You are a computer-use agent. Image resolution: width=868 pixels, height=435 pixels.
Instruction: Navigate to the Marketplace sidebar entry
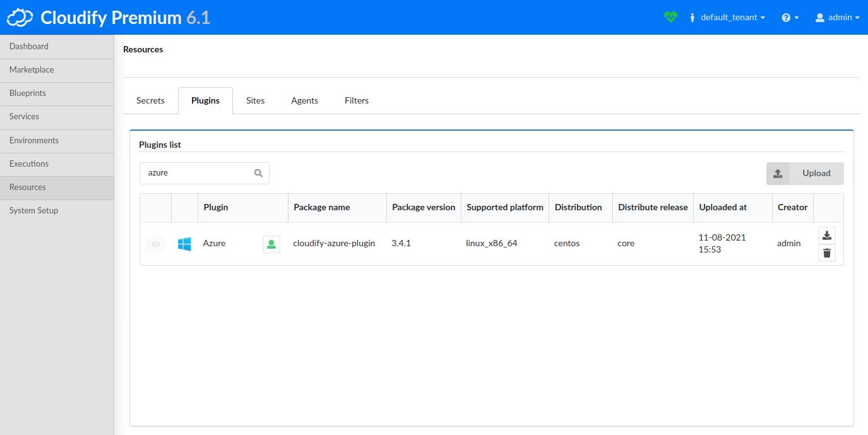[32, 69]
